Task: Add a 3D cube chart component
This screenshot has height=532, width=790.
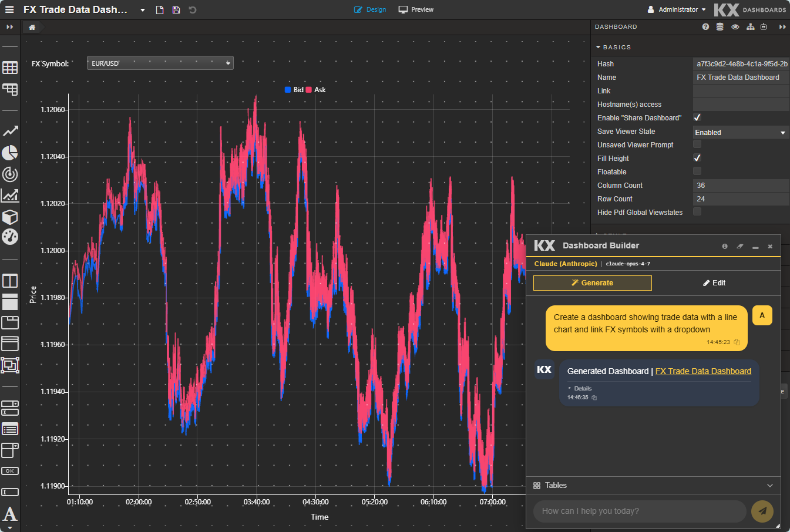Action: tap(10, 217)
